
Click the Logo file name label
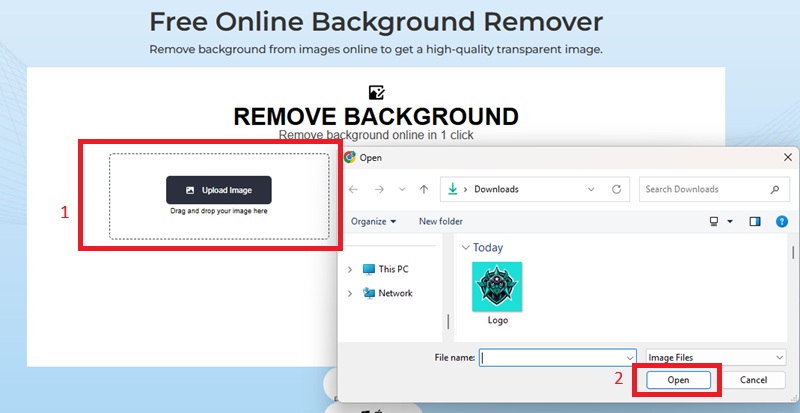(x=497, y=321)
